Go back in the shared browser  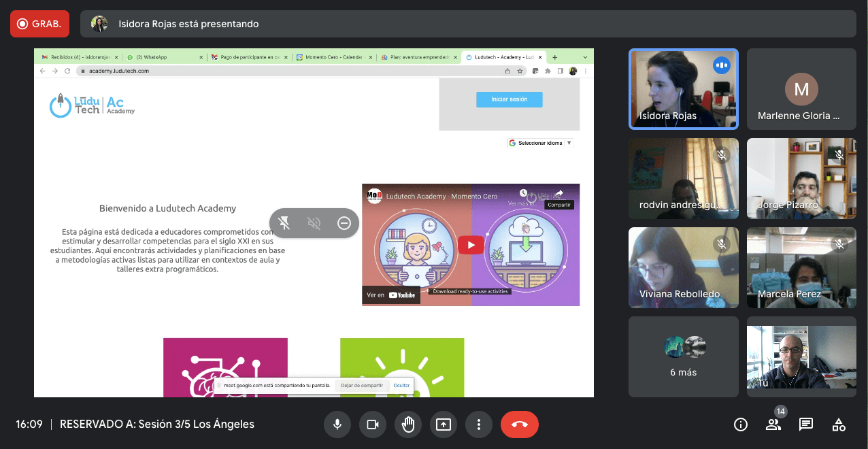pos(43,71)
